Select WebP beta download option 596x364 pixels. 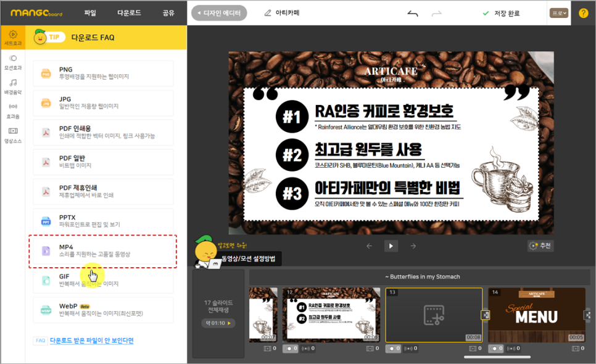coord(103,310)
